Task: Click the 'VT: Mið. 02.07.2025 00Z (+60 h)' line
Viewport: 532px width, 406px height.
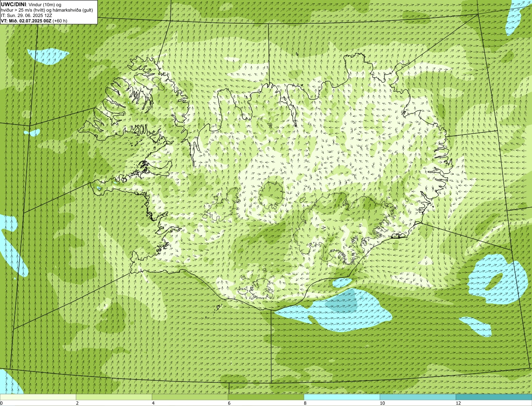Action: (x=34, y=21)
